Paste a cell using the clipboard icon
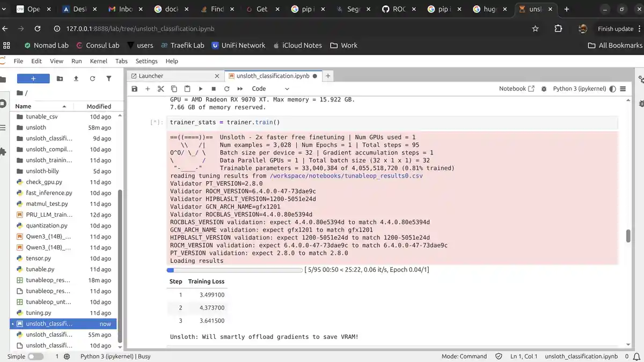 [x=187, y=88]
